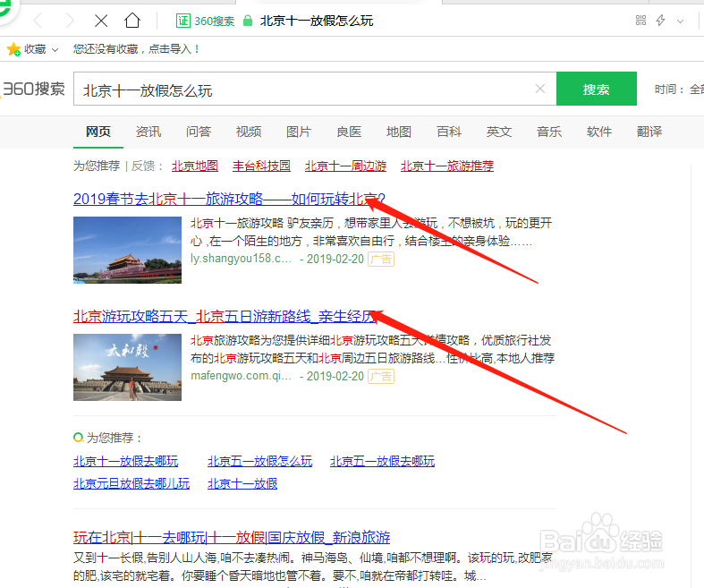Viewport: 704px width, 588px height.
Task: Click the 为您推荐 green search icon
Action: pyautogui.click(x=79, y=437)
